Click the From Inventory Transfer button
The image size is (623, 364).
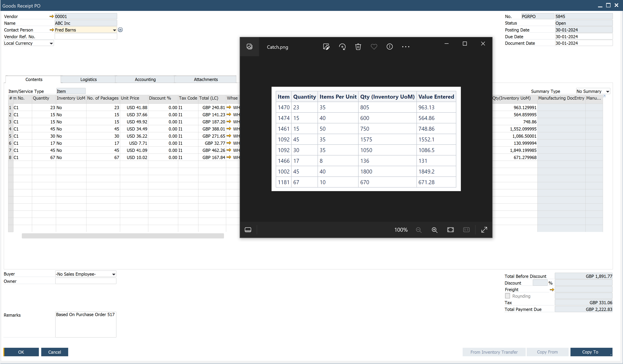point(494,352)
